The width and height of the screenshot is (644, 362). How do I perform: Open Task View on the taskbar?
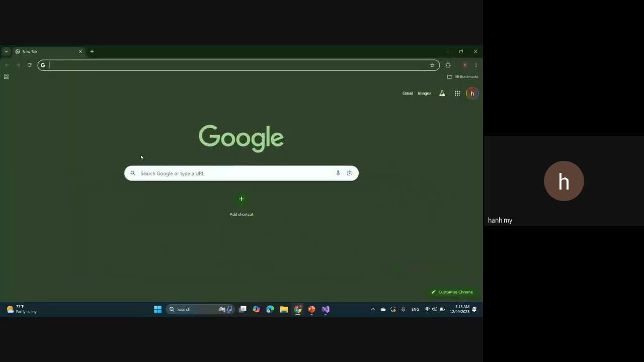[243, 309]
